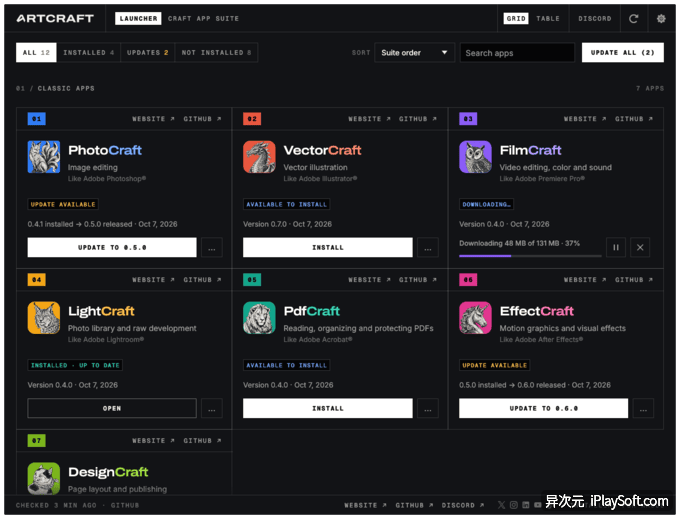Focus the Search apps field
Image resolution: width=680 pixels, height=519 pixels.
coord(517,52)
